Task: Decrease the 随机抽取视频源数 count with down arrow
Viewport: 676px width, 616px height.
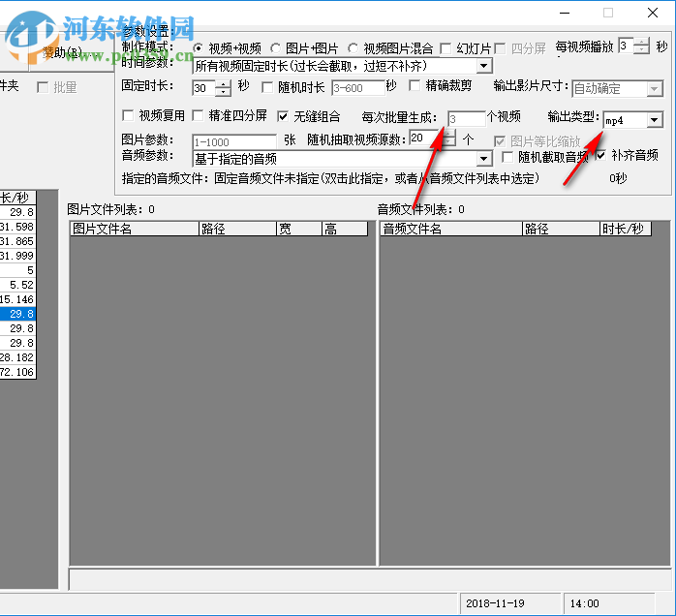Action: click(448, 141)
